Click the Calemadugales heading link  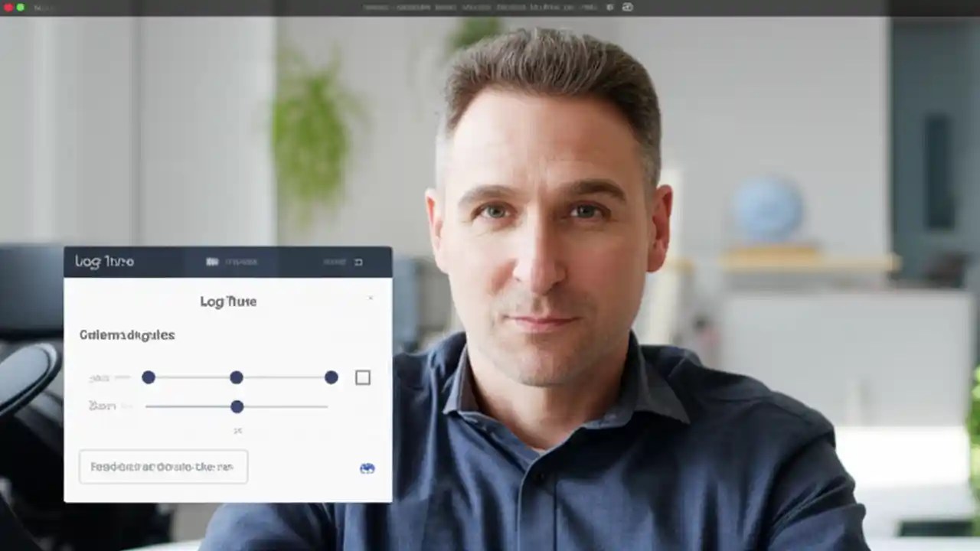(x=127, y=335)
